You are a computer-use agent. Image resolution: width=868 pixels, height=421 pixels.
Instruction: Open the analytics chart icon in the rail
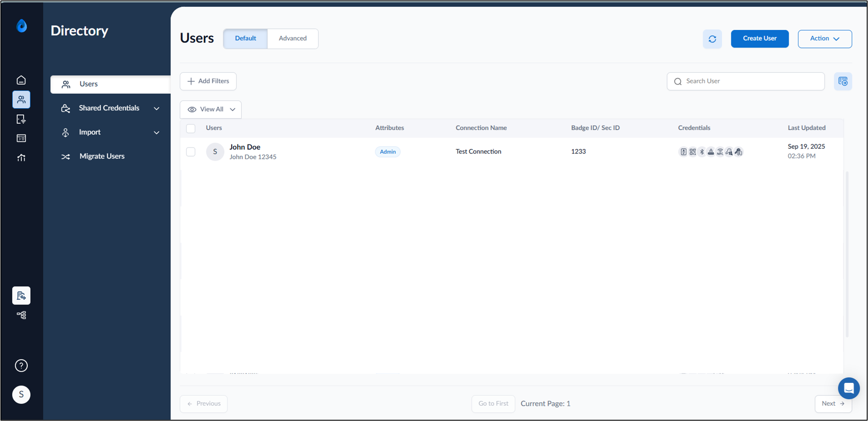point(21,157)
